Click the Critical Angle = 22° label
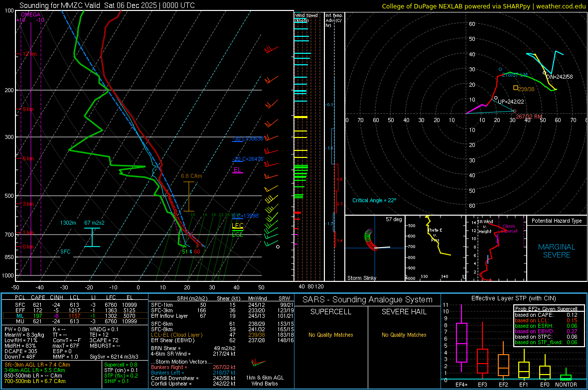 click(374, 200)
